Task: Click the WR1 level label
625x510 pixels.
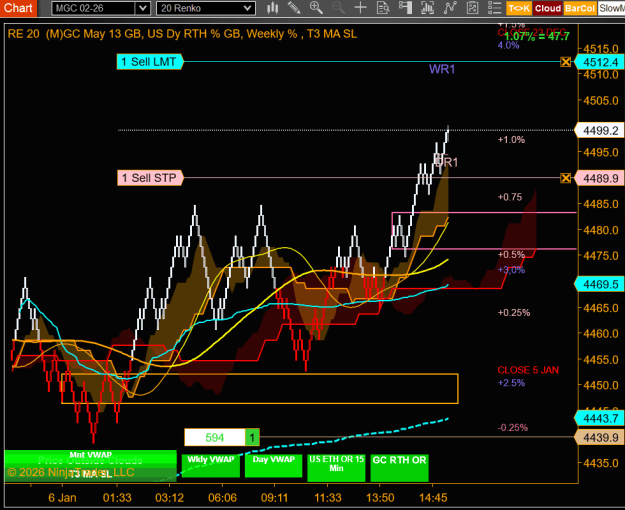Action: pos(442,69)
